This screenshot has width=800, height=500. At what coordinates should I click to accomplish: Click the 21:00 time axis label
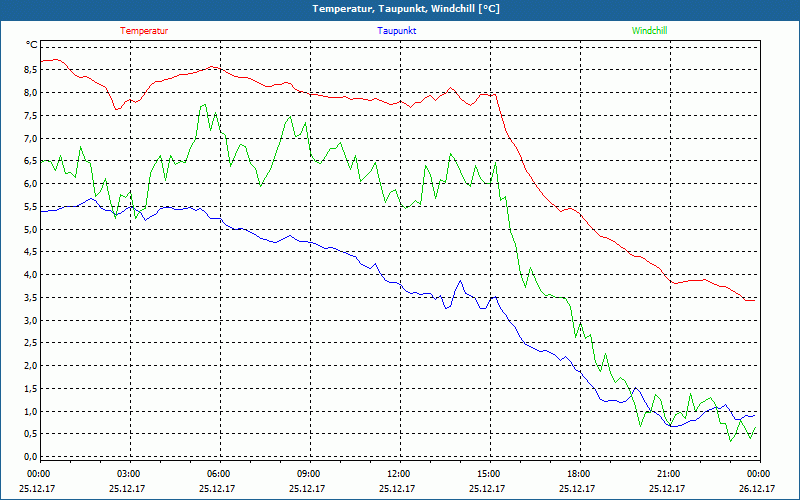(668, 474)
